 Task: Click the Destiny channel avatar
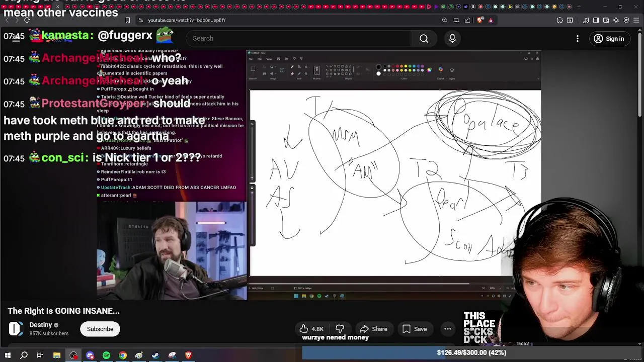tap(16, 329)
